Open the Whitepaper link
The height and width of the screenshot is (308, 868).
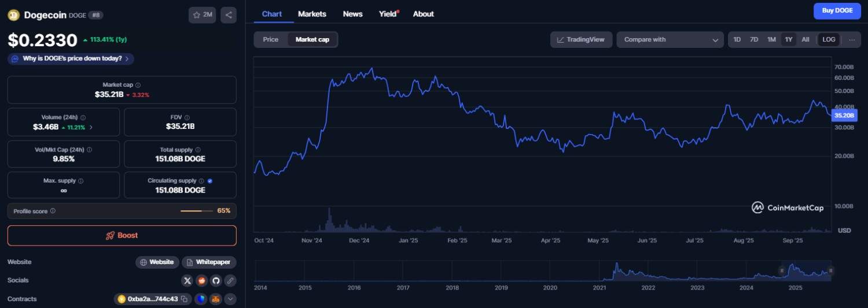coord(209,262)
